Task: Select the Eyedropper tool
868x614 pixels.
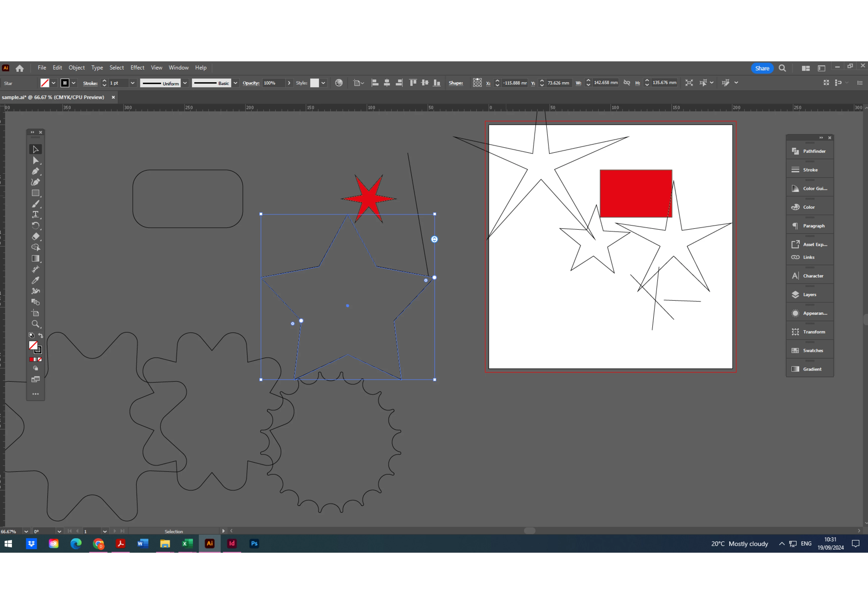Action: (36, 280)
